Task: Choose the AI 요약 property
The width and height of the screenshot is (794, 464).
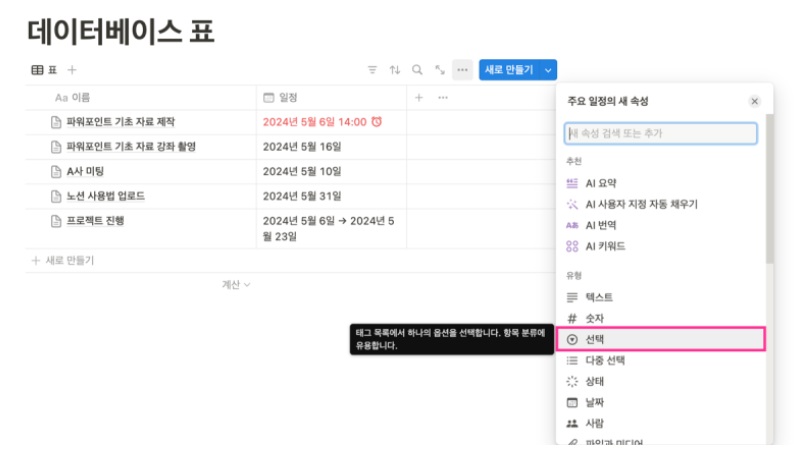Action: 661,183
